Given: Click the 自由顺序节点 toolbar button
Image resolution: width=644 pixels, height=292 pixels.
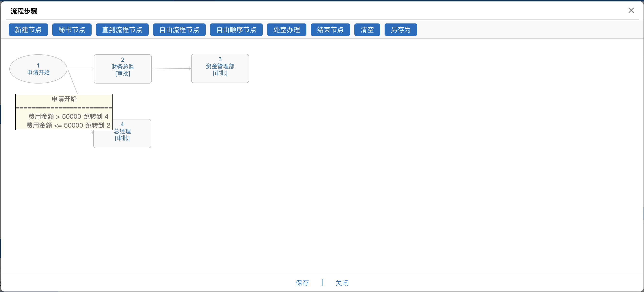Looking at the screenshot, I should [236, 30].
